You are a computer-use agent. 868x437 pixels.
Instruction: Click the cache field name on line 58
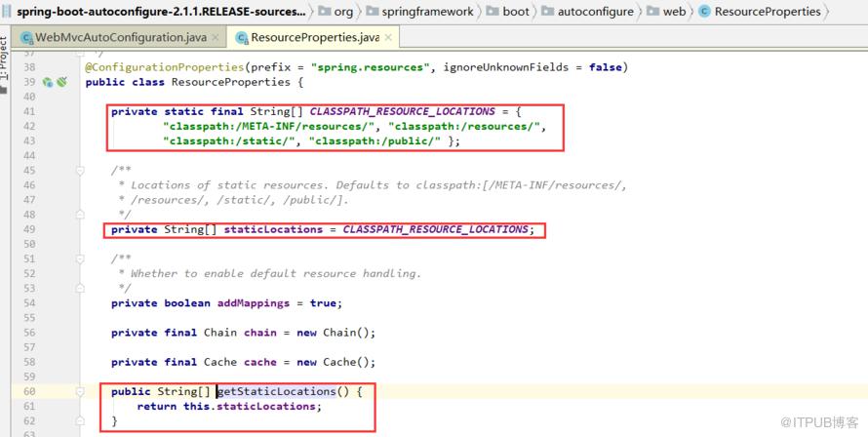(260, 362)
